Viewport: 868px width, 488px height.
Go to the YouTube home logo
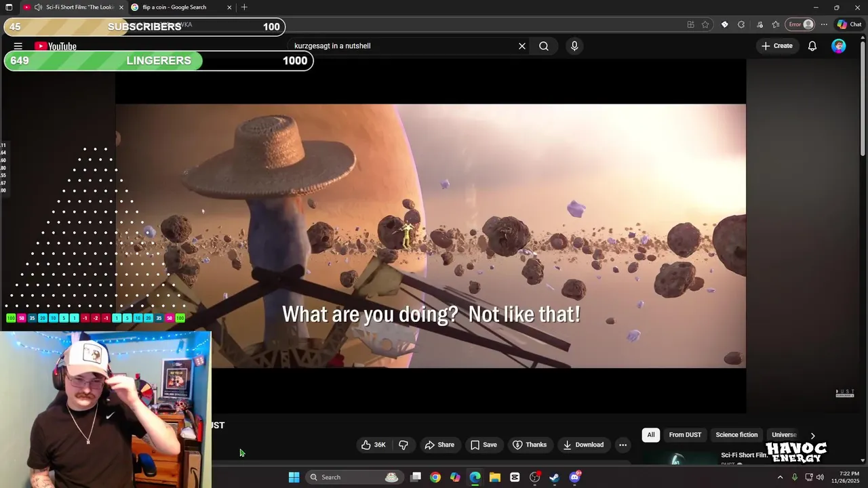click(56, 46)
